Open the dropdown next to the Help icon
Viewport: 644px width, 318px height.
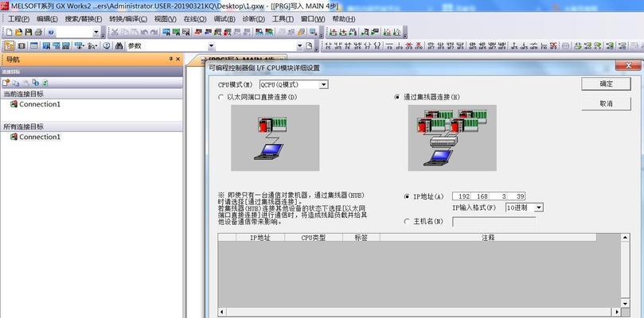[96, 32]
